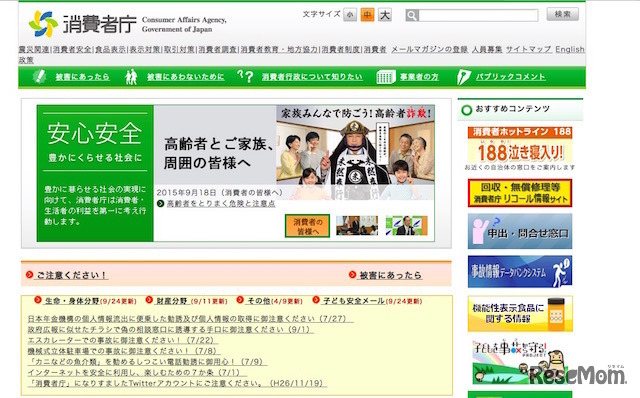This screenshot has height=398, width=640.
Task: Click the pen icon for パブリックコメント
Action: [464, 77]
